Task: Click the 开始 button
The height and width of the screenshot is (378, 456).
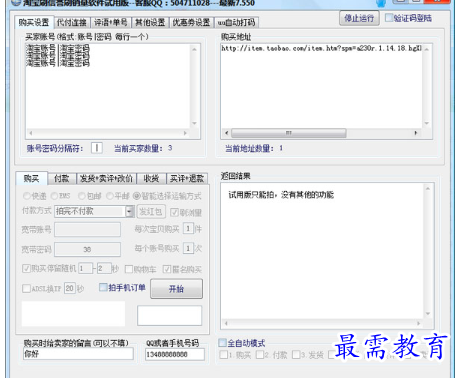Action: tap(176, 289)
